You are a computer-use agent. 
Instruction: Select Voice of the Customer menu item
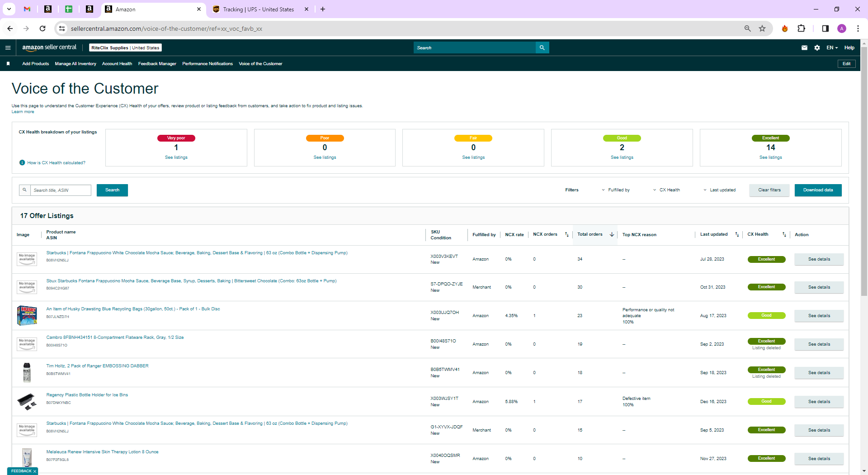click(260, 64)
